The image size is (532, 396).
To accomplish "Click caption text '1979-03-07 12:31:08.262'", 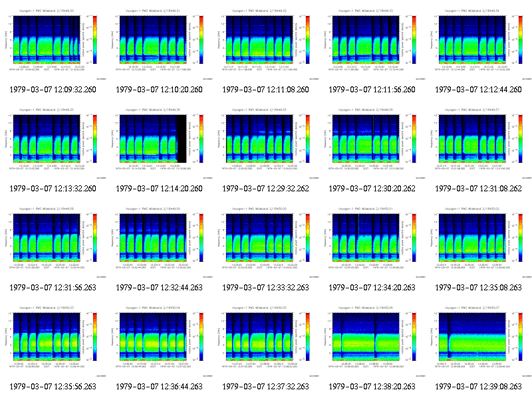I will pos(479,189).
